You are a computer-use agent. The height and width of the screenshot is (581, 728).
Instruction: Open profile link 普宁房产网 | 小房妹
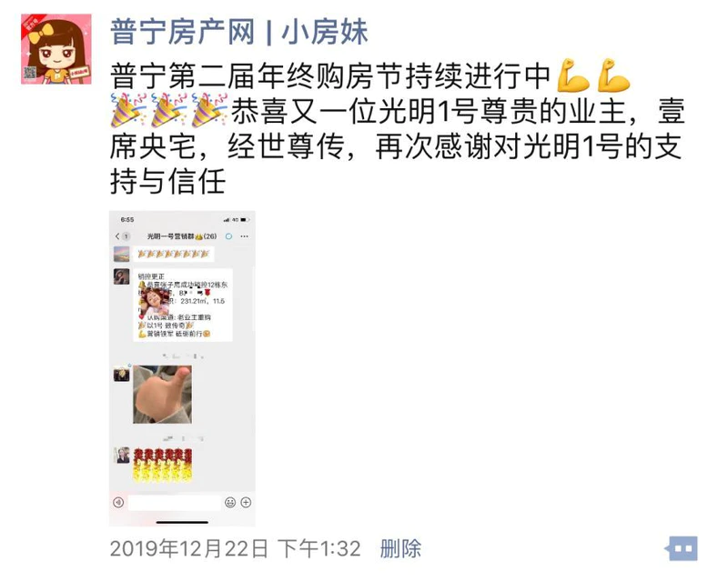pos(239,33)
